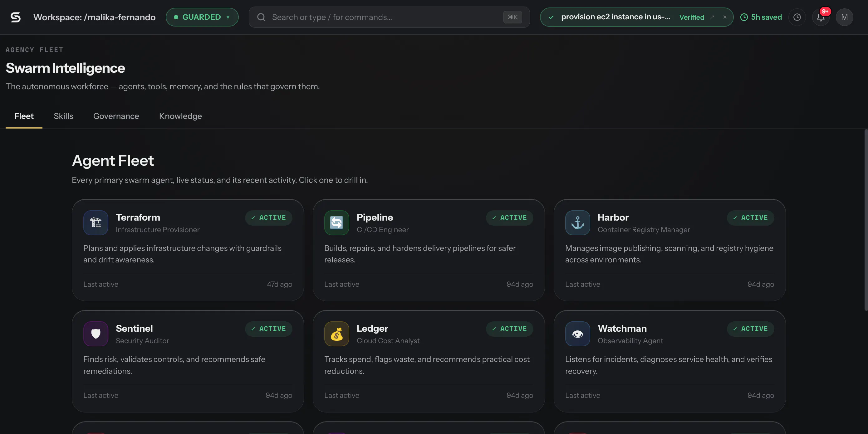Click the 5h saved indicator
This screenshot has width=868, height=434.
click(x=761, y=17)
